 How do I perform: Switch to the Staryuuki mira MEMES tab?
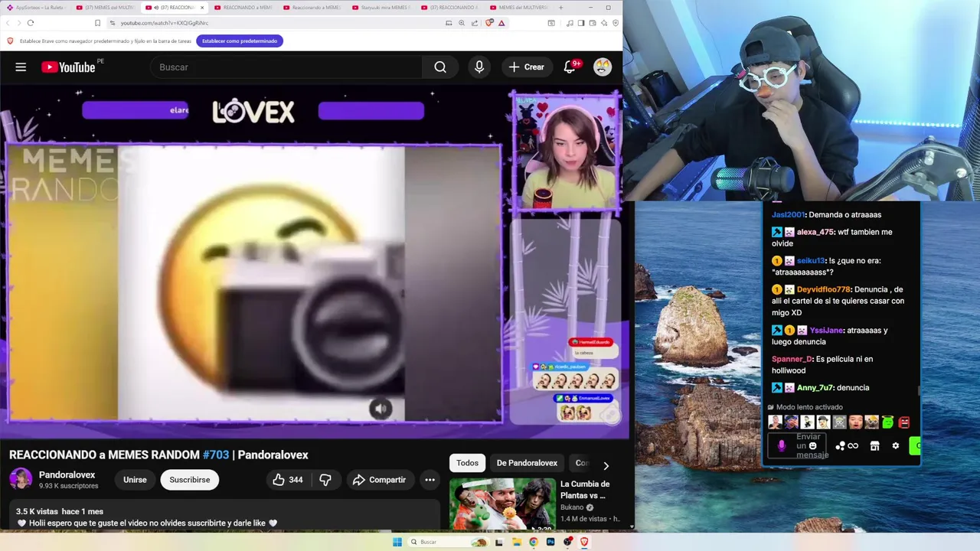click(383, 8)
